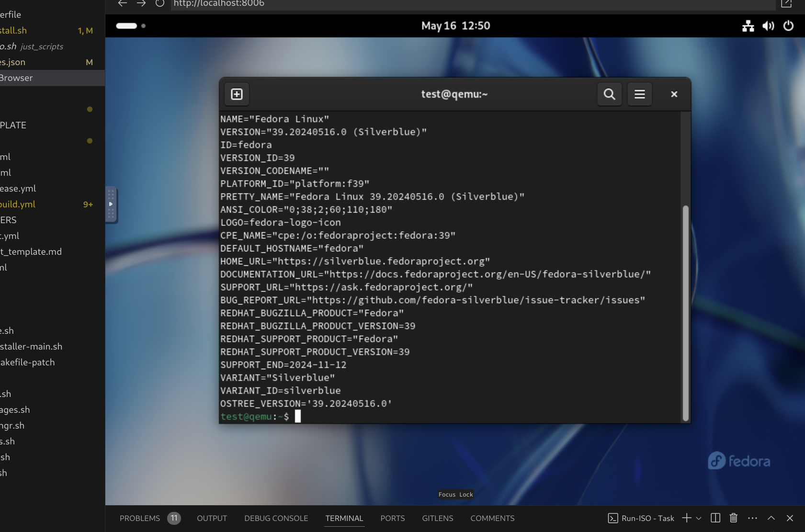Viewport: 805px width, 532px height.
Task: Click the line NAME="Fedora Linux"
Action: point(275,119)
